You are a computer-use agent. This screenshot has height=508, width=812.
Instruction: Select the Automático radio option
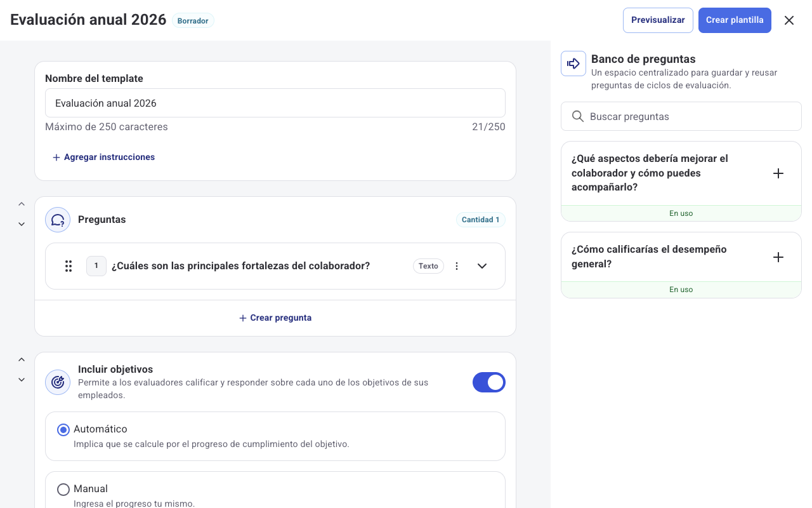[x=63, y=430]
